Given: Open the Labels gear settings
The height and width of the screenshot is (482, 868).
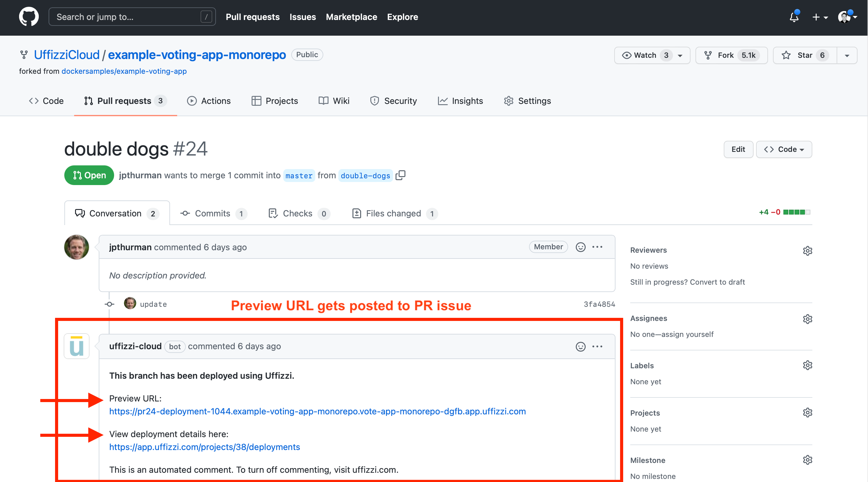Looking at the screenshot, I should click(x=807, y=365).
